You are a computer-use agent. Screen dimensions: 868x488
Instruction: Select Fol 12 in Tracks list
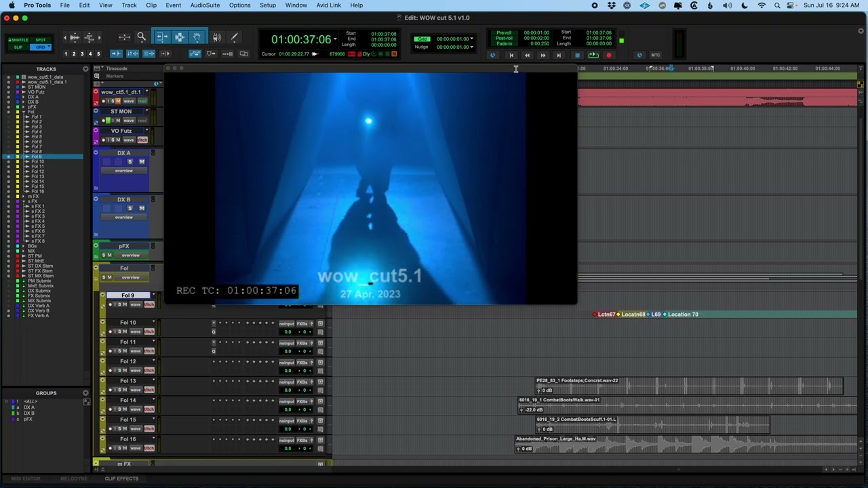(38, 171)
